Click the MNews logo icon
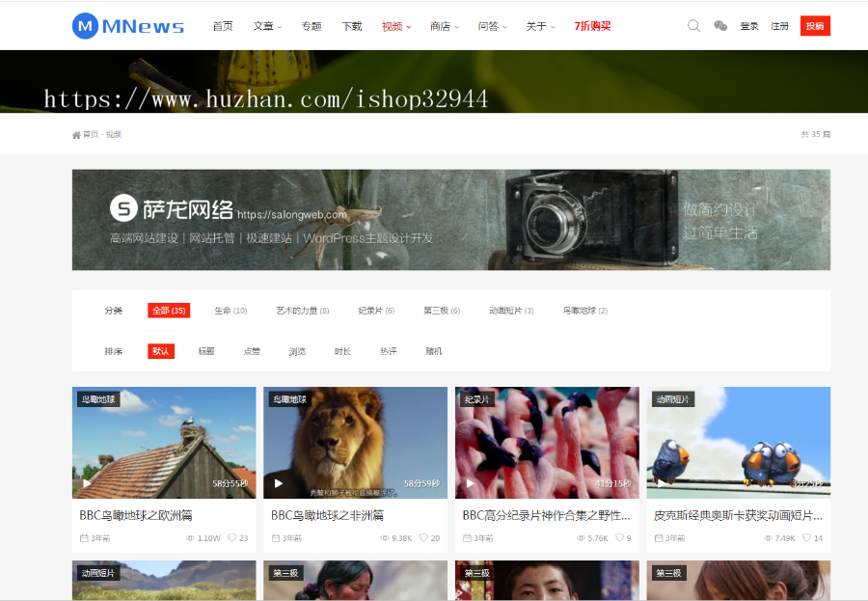Image resolution: width=868 pixels, height=601 pixels. click(x=86, y=25)
